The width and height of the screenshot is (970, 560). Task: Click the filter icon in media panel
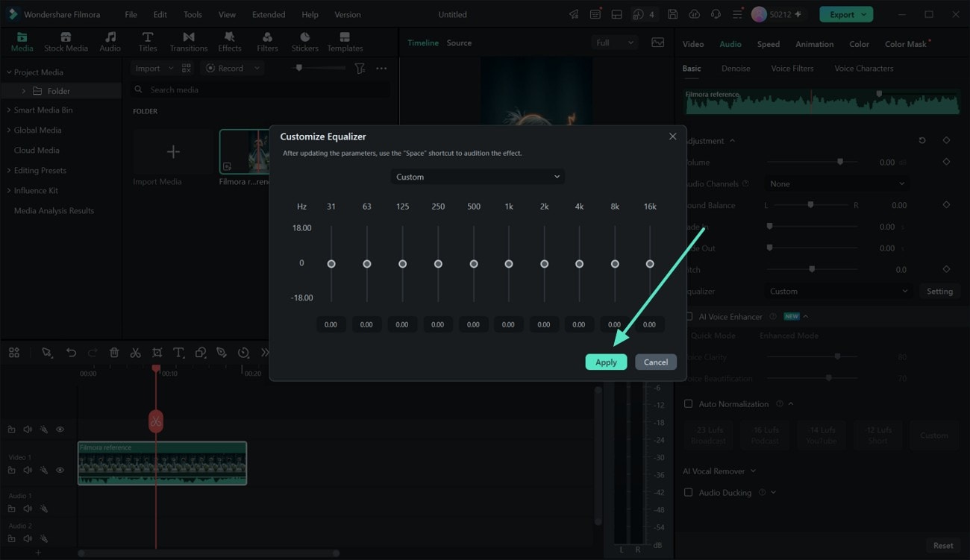click(360, 68)
